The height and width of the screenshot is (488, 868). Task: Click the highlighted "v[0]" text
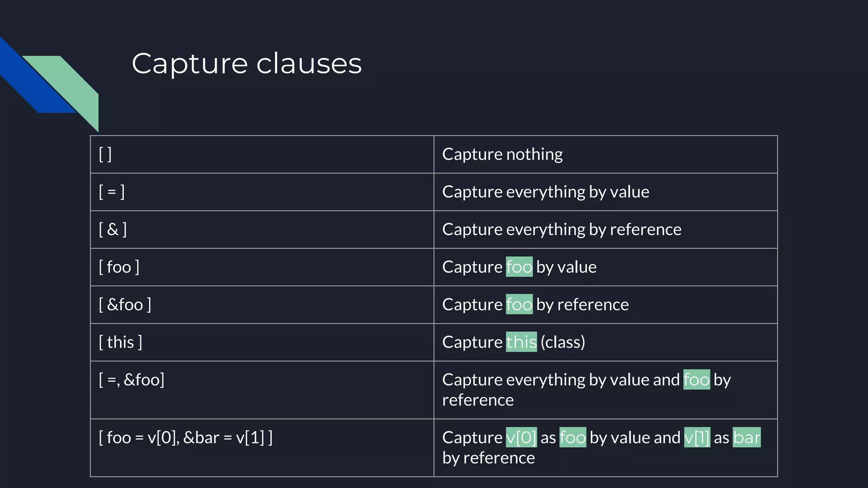(x=521, y=438)
